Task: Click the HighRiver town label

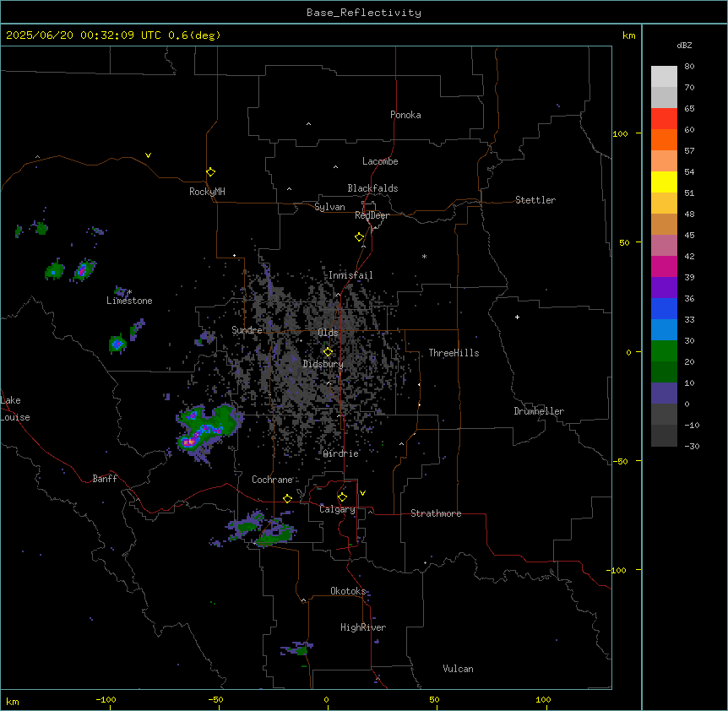Action: coord(363,627)
